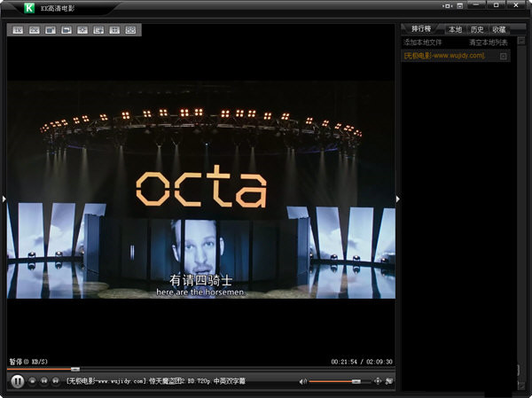Open the 历史 tab
The image size is (532, 398).
(478, 29)
